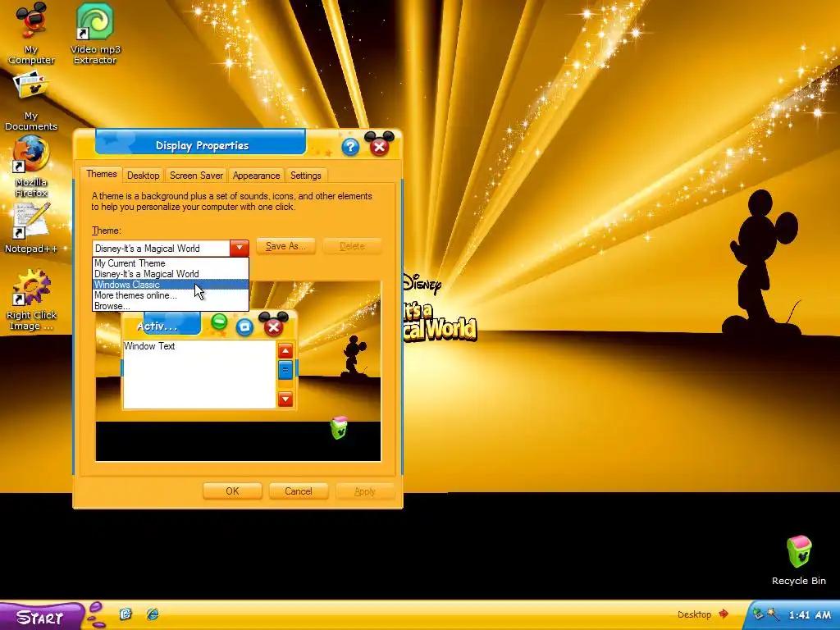Click the 1:41 AM clock
The height and width of the screenshot is (630, 840).
(810, 615)
